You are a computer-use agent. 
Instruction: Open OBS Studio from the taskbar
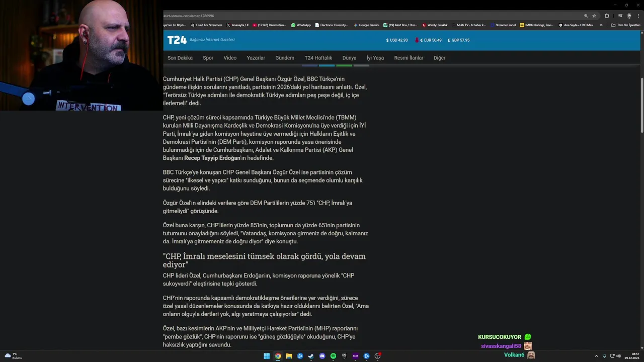[377, 356]
